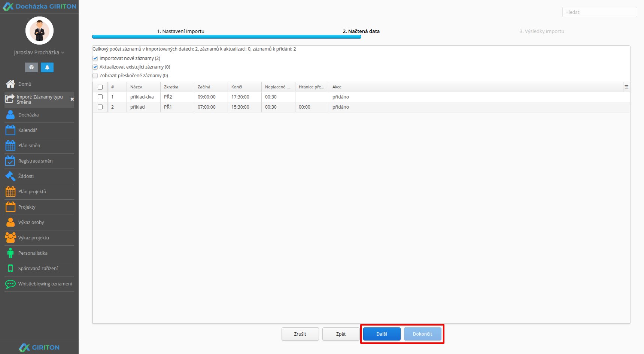Sort by the Začíná column header
This screenshot has height=354, width=644.
click(211, 87)
